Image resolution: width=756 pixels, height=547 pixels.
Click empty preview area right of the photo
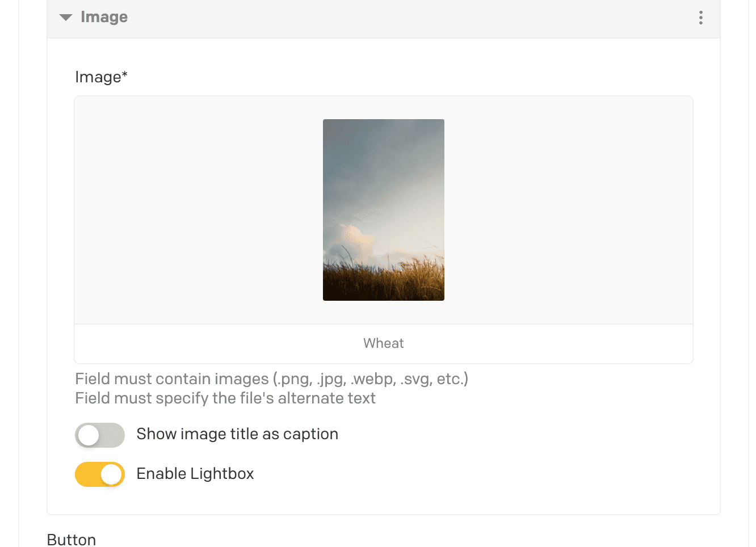click(568, 210)
